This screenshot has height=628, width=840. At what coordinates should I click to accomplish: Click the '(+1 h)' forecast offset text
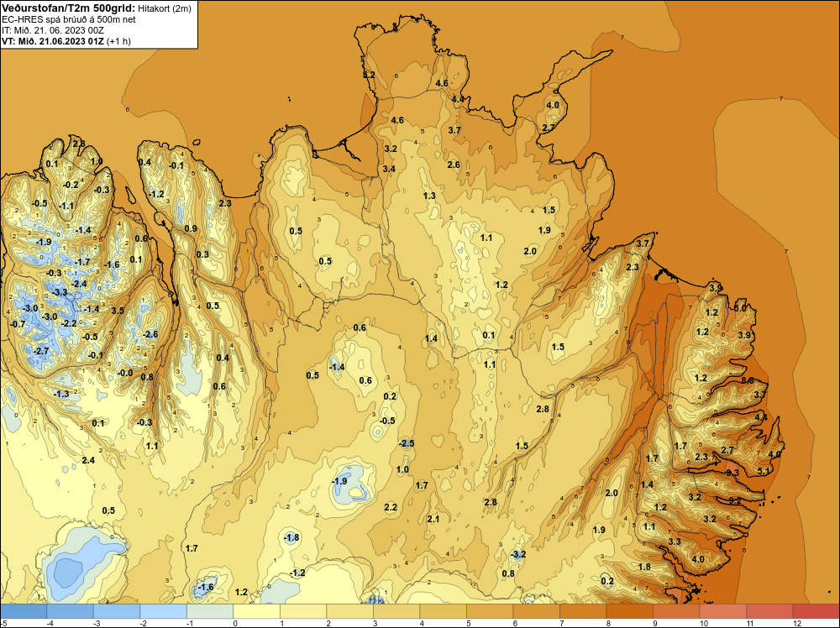[x=119, y=41]
